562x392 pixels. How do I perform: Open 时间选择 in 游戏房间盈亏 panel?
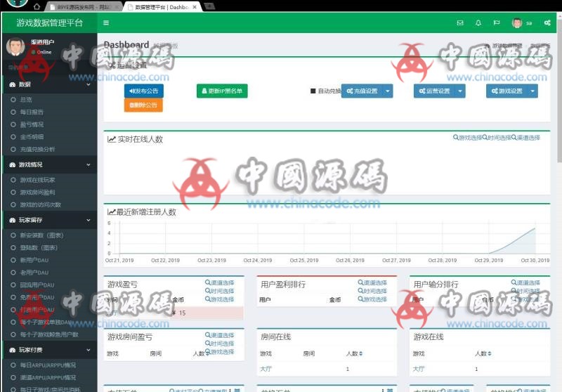220,344
